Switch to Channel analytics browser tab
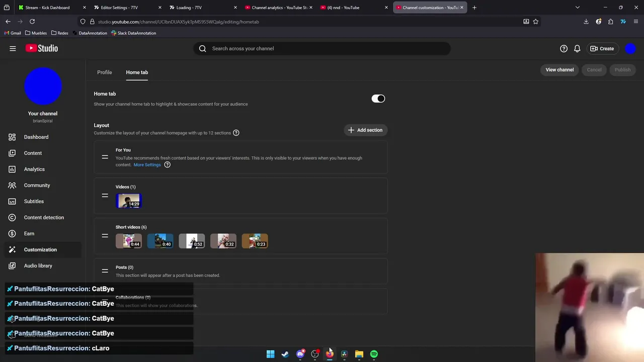The height and width of the screenshot is (362, 644). pos(278,8)
